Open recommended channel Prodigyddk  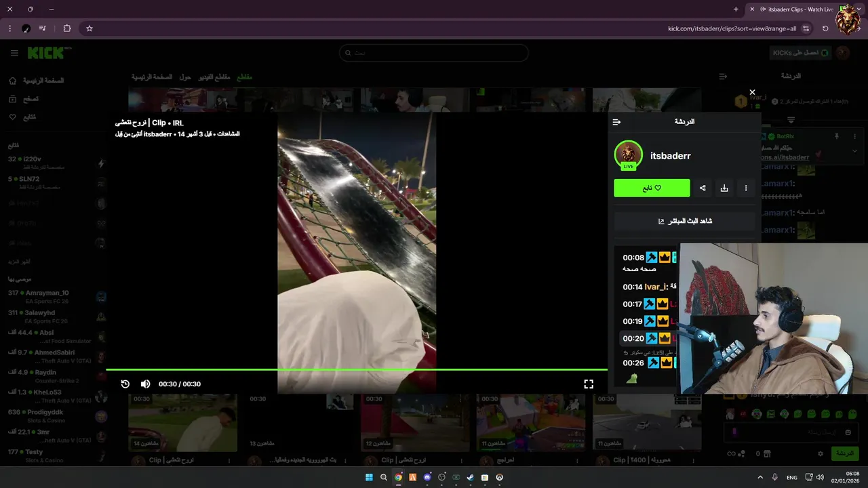click(x=57, y=415)
